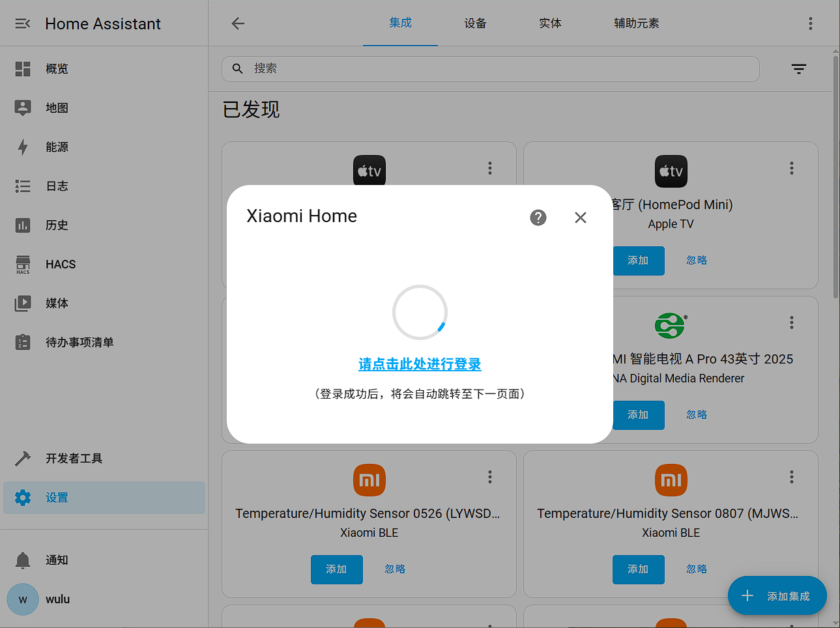Click the 历史 chart icon
Viewport: 840px width, 628px height.
point(23,225)
